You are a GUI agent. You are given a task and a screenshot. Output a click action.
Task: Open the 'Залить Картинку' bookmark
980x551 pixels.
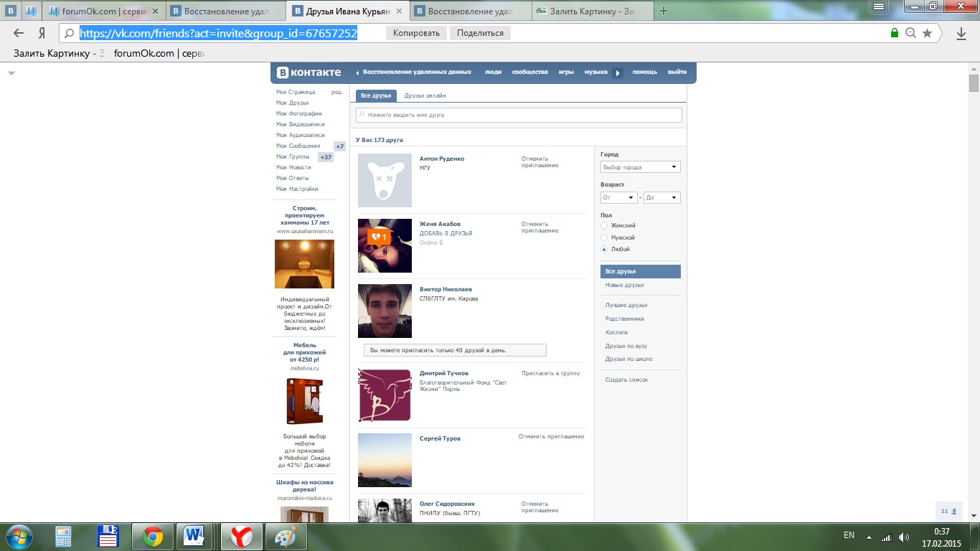(x=60, y=53)
